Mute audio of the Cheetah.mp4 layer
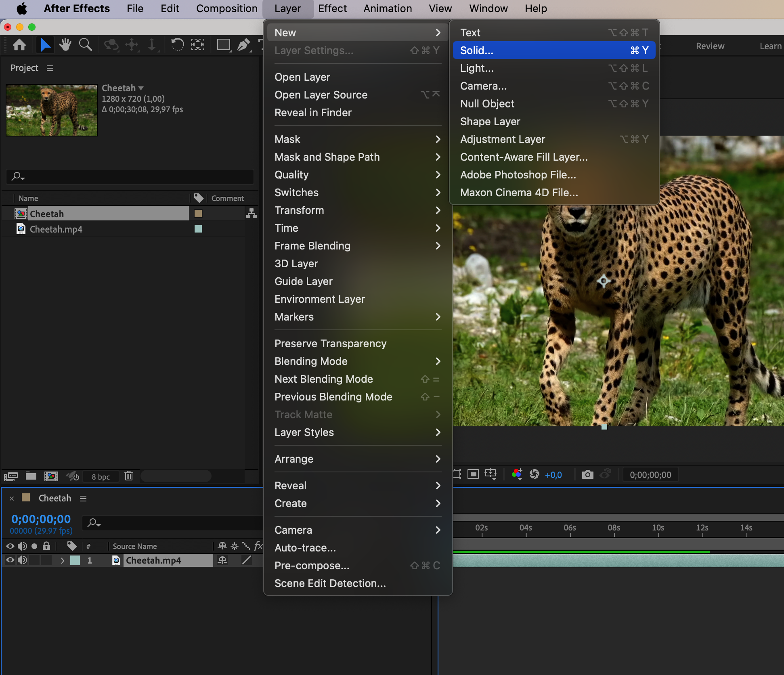 [22, 560]
